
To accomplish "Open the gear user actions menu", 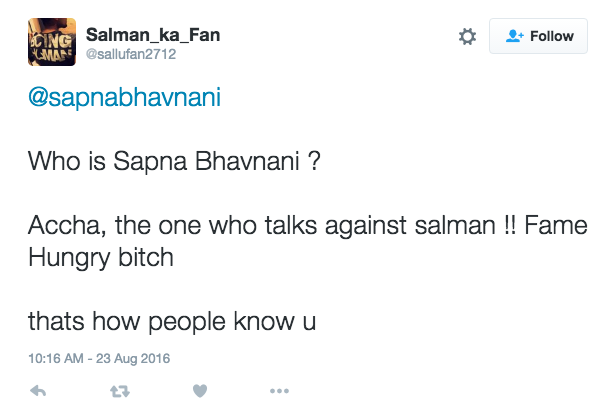I will [467, 37].
